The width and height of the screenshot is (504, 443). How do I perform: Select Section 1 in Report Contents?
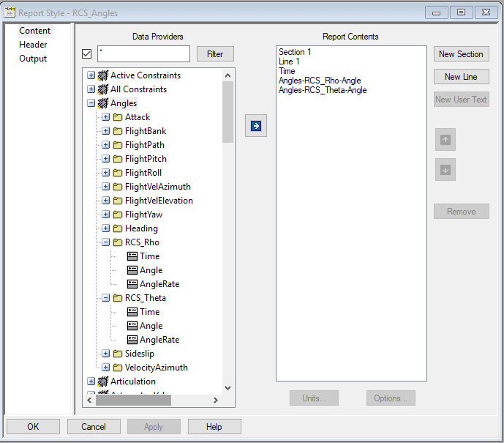(295, 52)
